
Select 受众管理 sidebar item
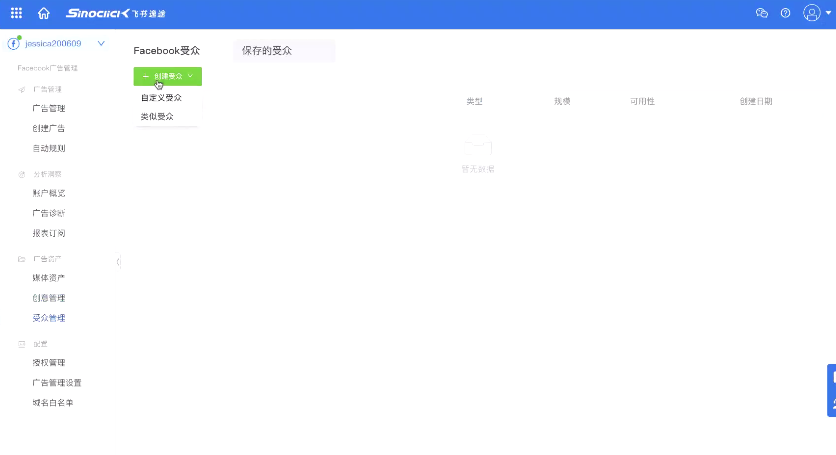(49, 318)
